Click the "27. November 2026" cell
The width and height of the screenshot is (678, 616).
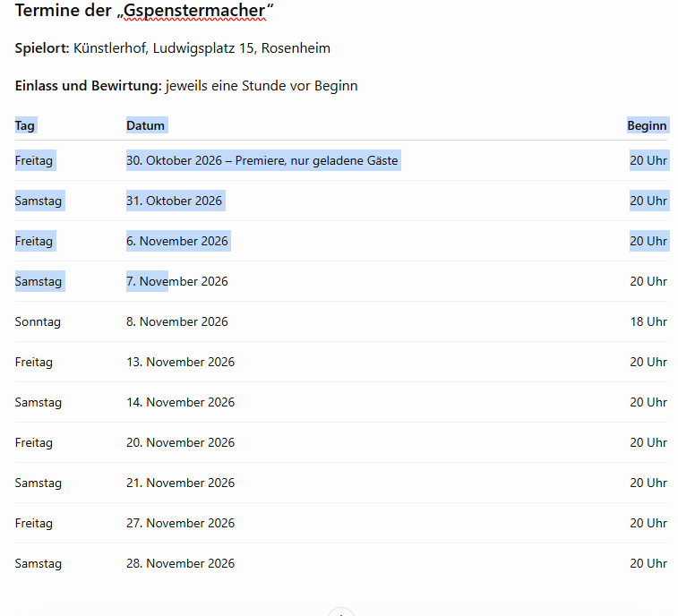[x=180, y=523]
